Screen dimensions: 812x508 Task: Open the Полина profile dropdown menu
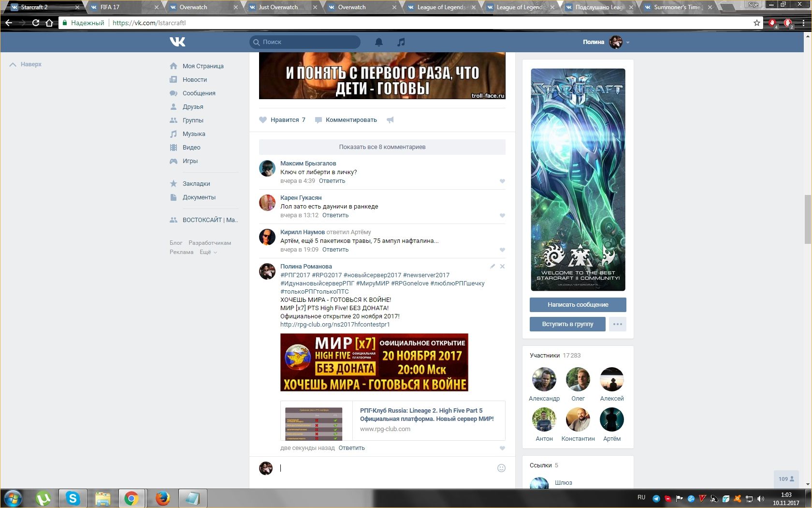606,42
